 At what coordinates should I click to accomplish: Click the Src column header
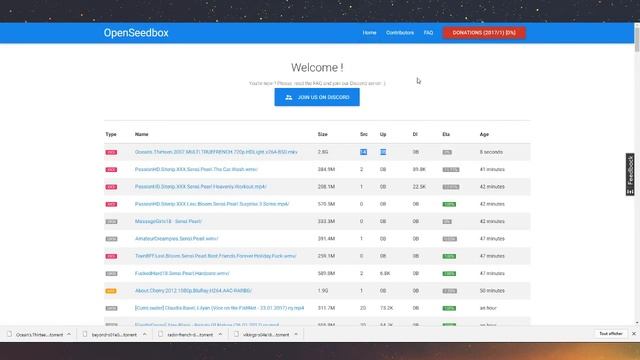pyautogui.click(x=364, y=134)
